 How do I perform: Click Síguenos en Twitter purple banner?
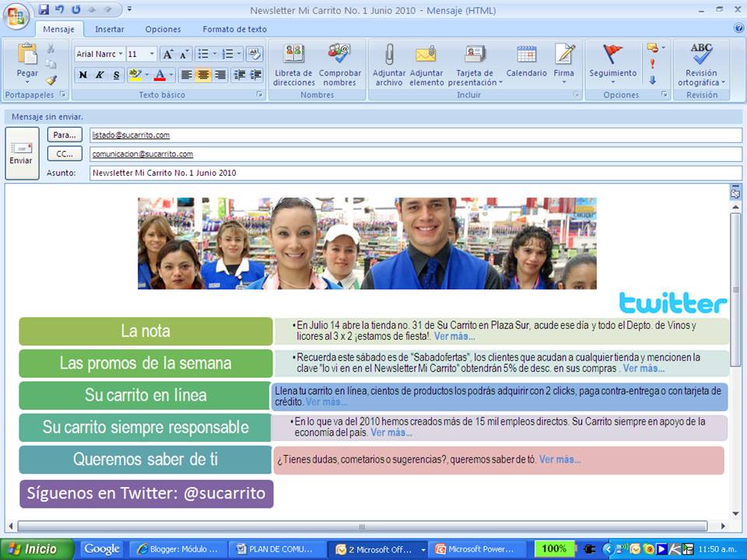[x=146, y=493]
